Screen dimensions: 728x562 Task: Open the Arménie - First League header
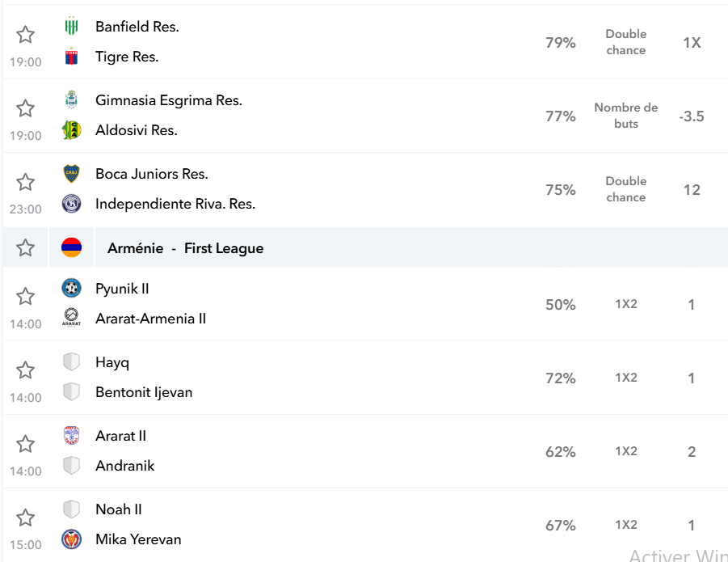185,248
